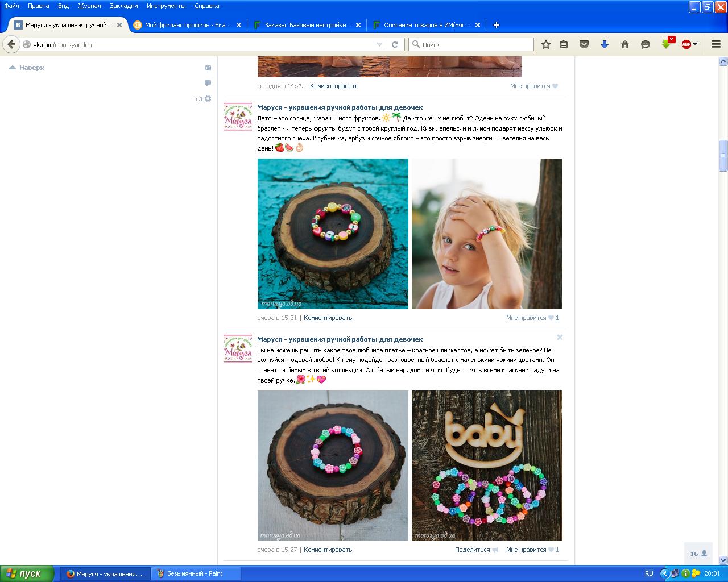Open the 16 friends online widget
728x582 pixels.
pyautogui.click(x=698, y=553)
